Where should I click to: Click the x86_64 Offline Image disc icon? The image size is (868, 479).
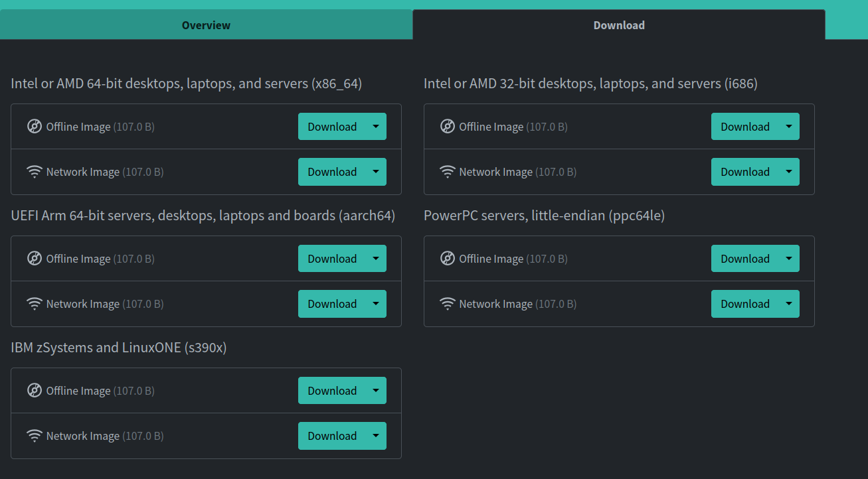(35, 126)
